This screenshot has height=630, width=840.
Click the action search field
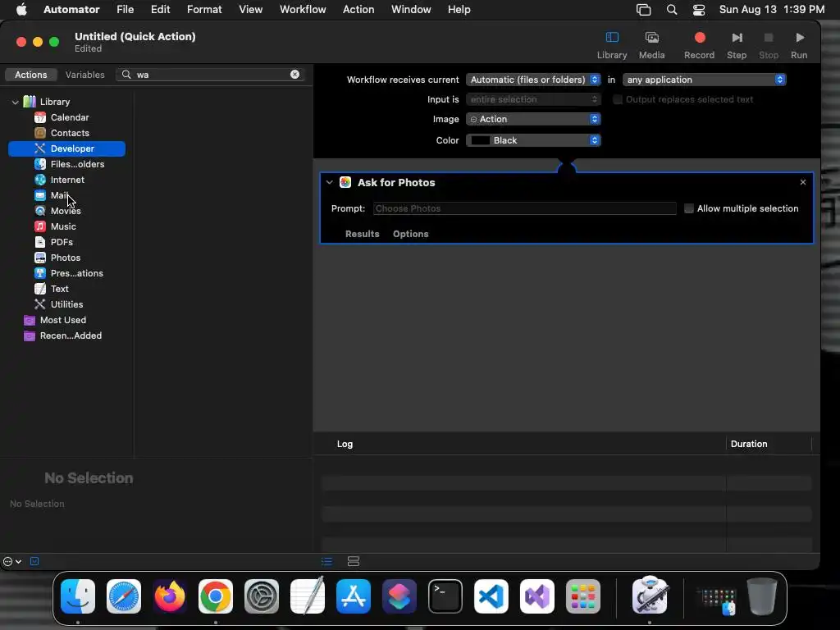pos(210,75)
